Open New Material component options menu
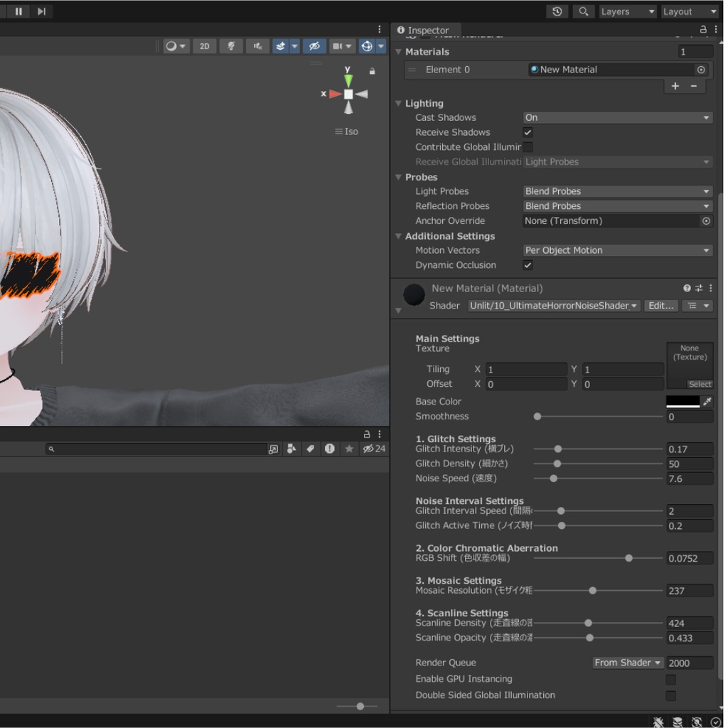Image resolution: width=728 pixels, height=728 pixels. click(711, 289)
